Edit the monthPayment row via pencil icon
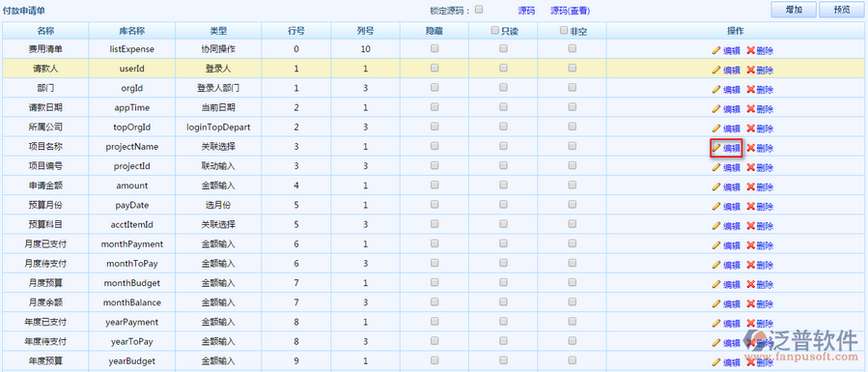This screenshot has height=372, width=868. 716,244
